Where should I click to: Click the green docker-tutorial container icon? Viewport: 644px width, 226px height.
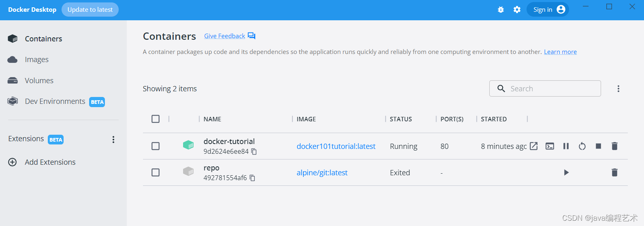pos(188,145)
